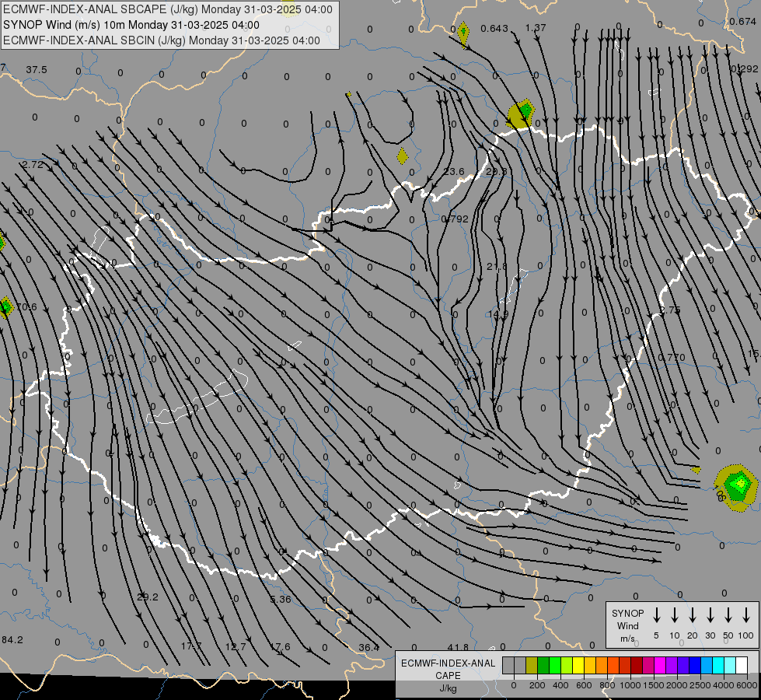Image resolution: width=761 pixels, height=700 pixels.
Task: Click the SBCAPE title line at top
Action: 168,9
